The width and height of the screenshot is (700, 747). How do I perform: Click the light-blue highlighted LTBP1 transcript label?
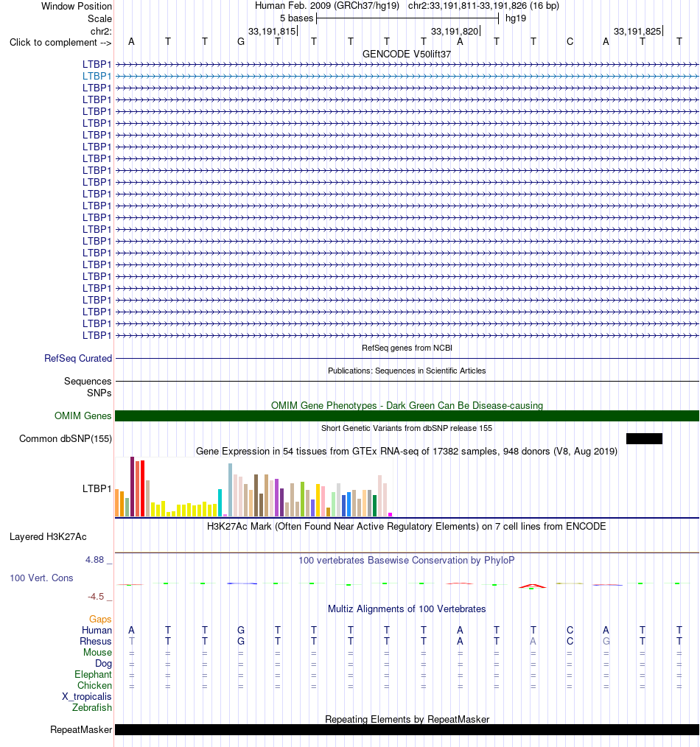tap(97, 76)
